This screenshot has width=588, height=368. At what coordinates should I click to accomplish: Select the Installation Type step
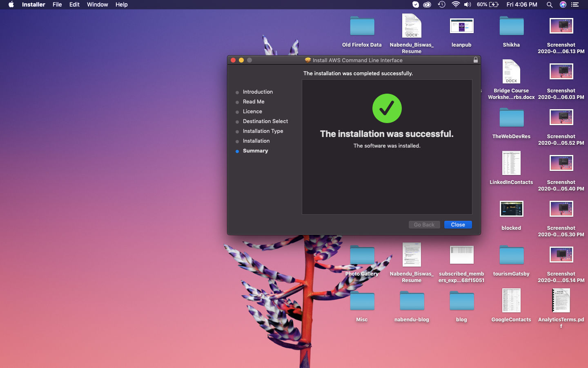pos(263,131)
